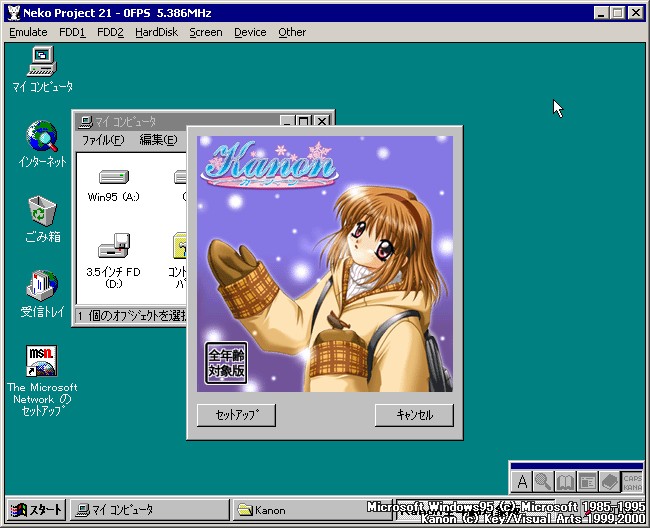
Task: Click the スタート start button
Action: click(36, 510)
